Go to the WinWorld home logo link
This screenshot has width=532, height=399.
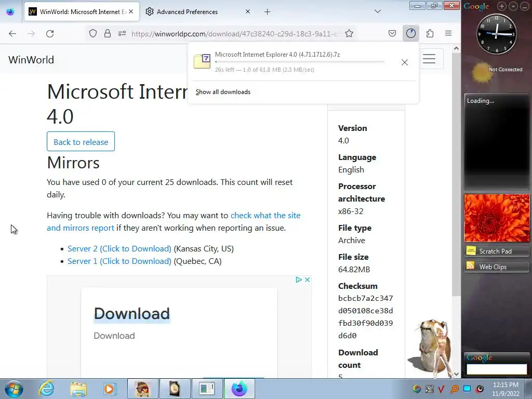tap(31, 60)
